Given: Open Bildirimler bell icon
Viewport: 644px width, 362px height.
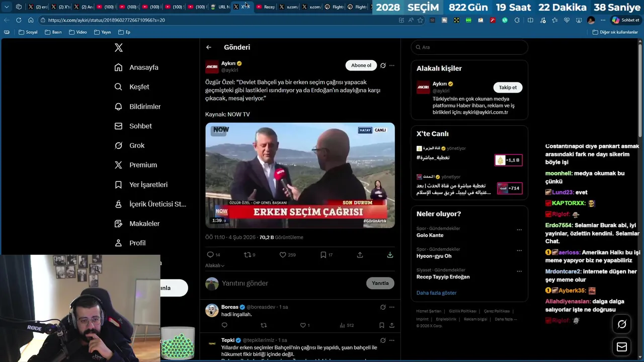Looking at the screenshot, I should click(118, 107).
